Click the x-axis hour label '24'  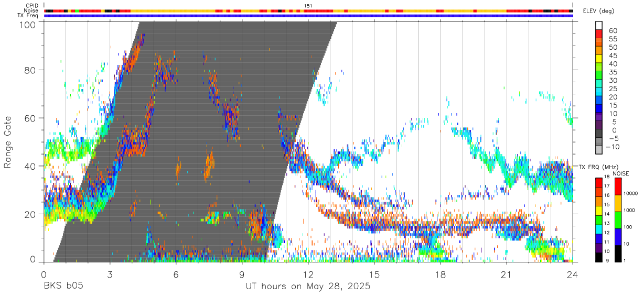[x=573, y=274]
